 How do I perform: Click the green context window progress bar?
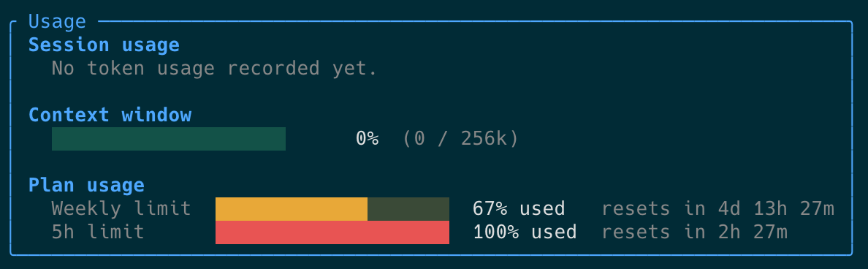[x=168, y=139]
